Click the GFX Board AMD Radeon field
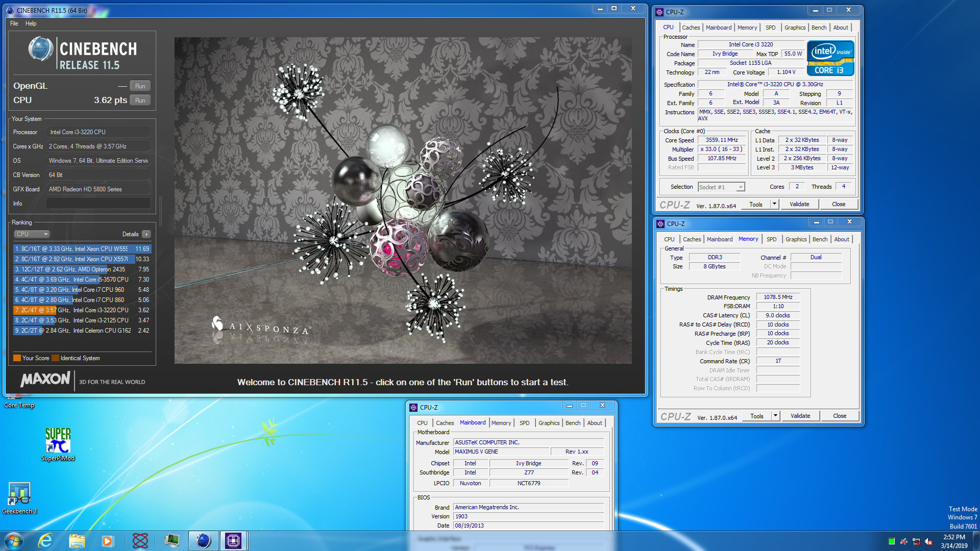The height and width of the screenshot is (551, 980). [x=99, y=189]
